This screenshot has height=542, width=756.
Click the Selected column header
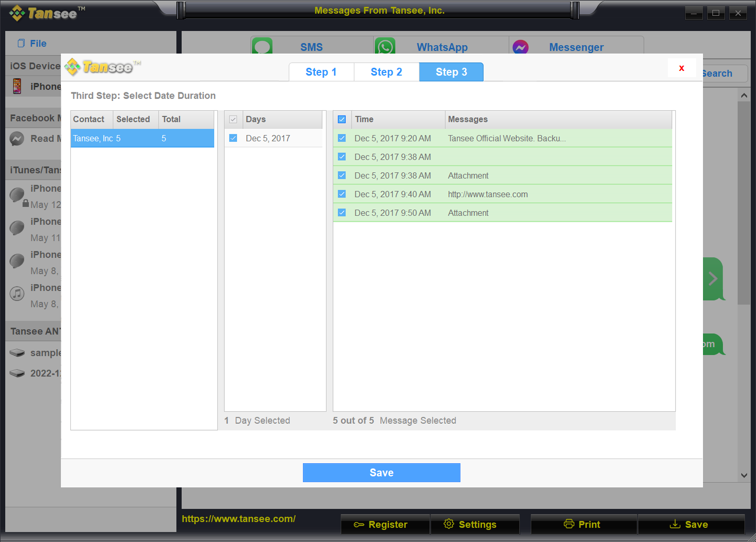point(135,119)
